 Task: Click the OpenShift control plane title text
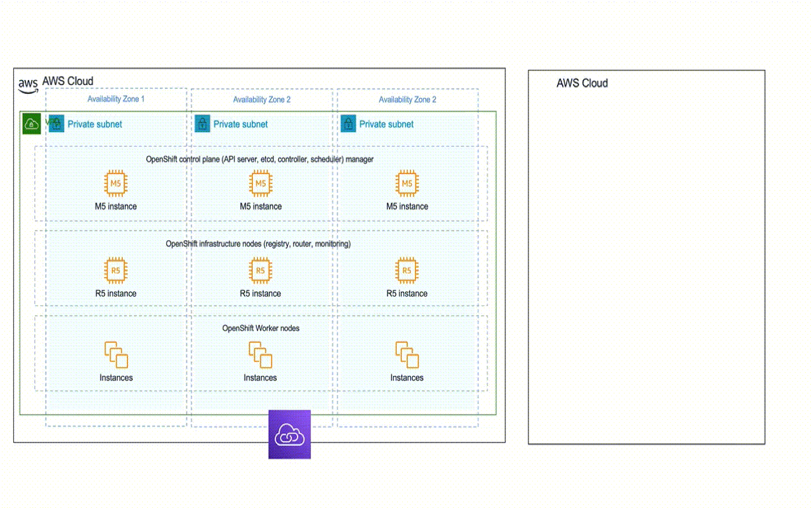coord(260,159)
